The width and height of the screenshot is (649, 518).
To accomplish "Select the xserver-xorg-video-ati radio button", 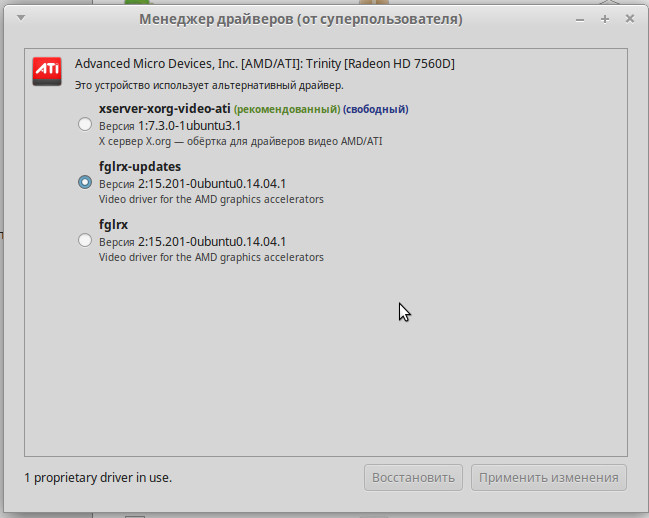I will (85, 125).
